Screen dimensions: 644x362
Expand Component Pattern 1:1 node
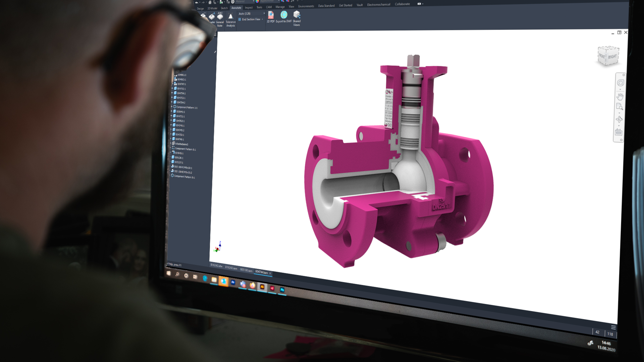click(172, 107)
